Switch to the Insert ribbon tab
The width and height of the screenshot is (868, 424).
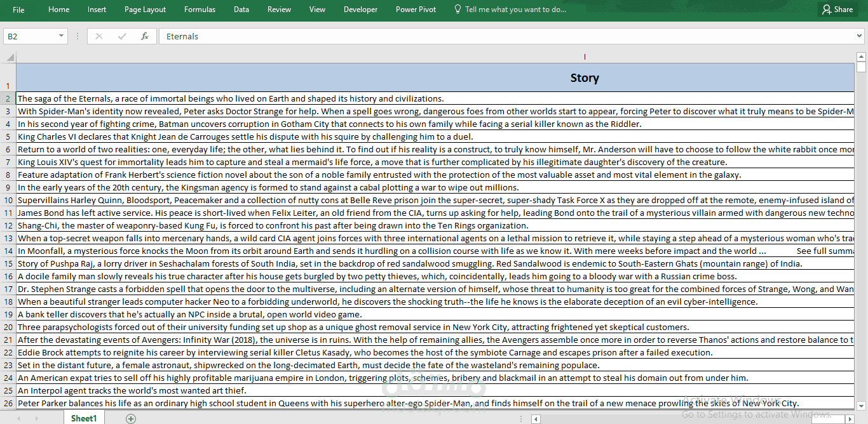(97, 10)
